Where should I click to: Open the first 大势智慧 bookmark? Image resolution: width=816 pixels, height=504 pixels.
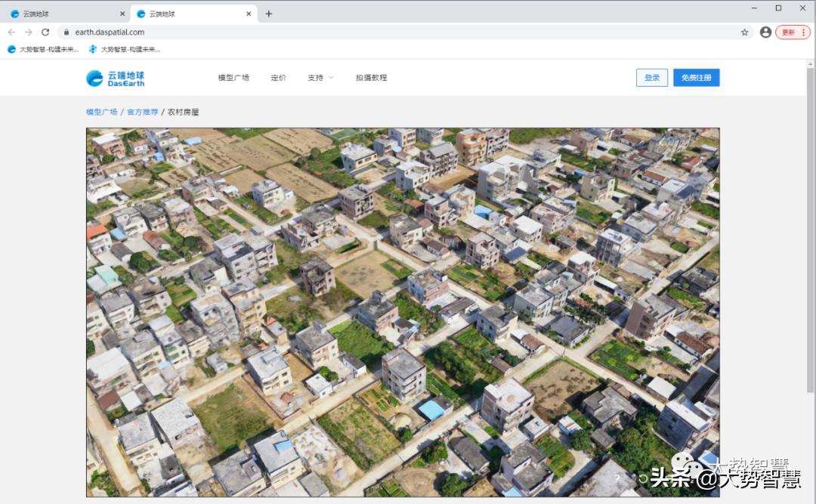(x=43, y=49)
